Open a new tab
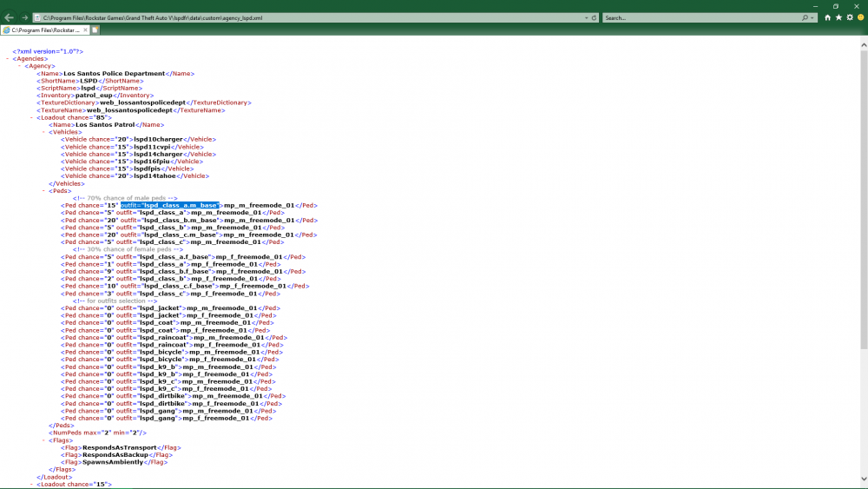868x489 pixels. 95,30
